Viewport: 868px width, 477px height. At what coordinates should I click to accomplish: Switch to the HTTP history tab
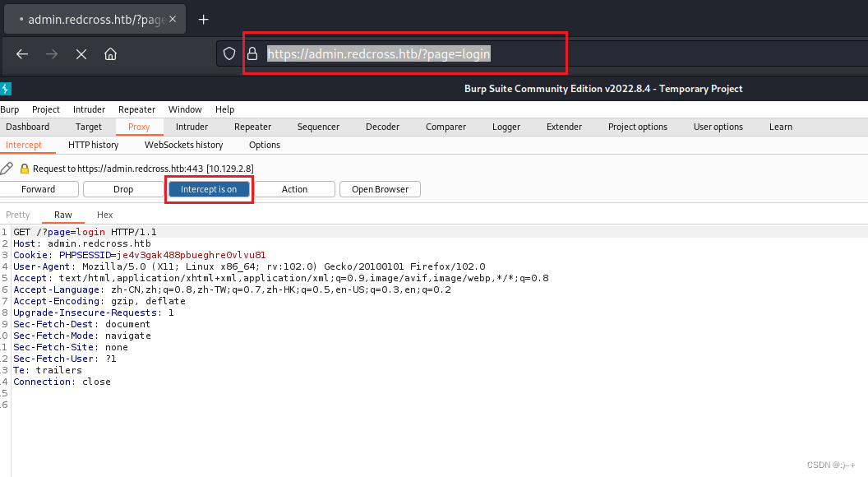click(93, 145)
